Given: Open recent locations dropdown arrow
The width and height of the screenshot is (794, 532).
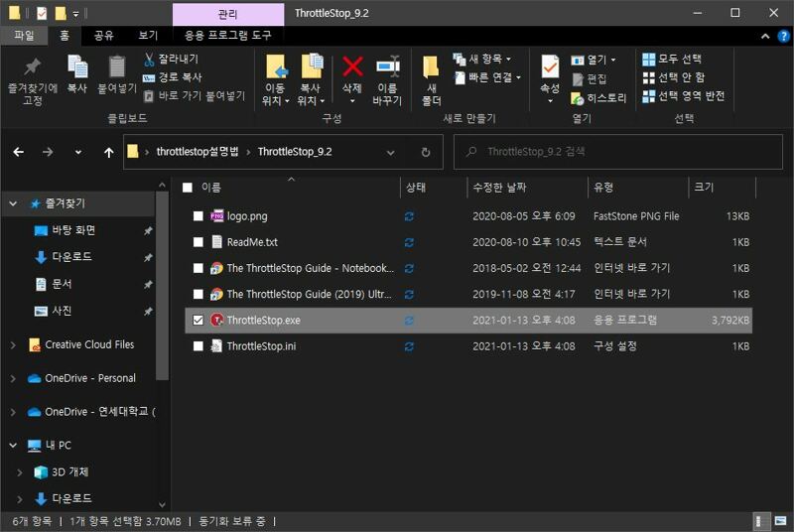Looking at the screenshot, I should coord(78,152).
